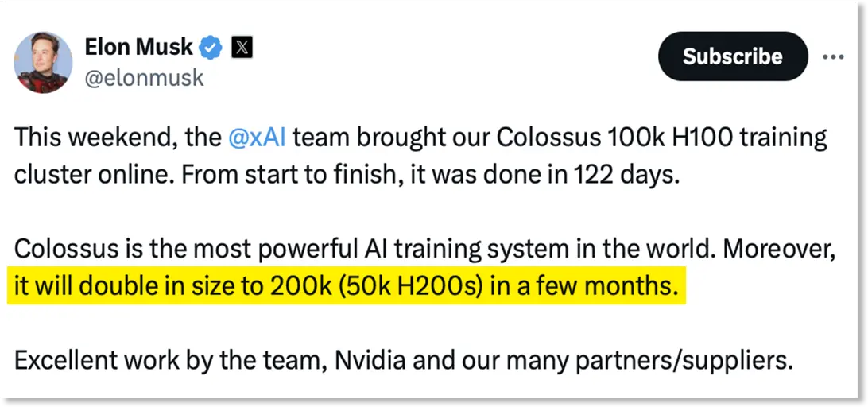This screenshot has width=868, height=407.
Task: Click the Elon Musk display name
Action: pos(138,48)
